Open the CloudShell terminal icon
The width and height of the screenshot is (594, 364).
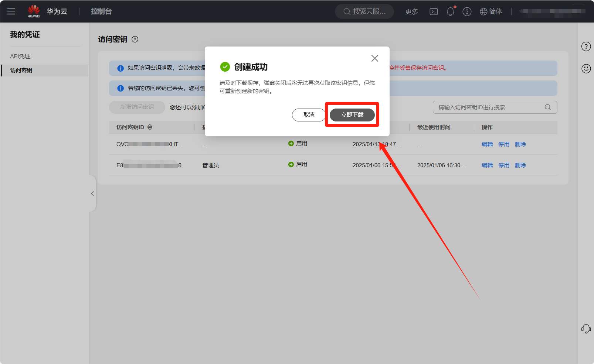pyautogui.click(x=434, y=12)
